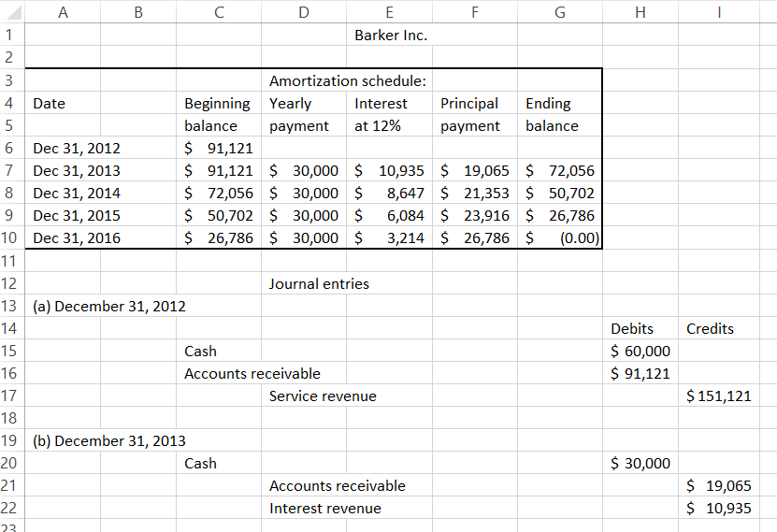Select column A header
This screenshot has height=532, width=777.
[62, 13]
